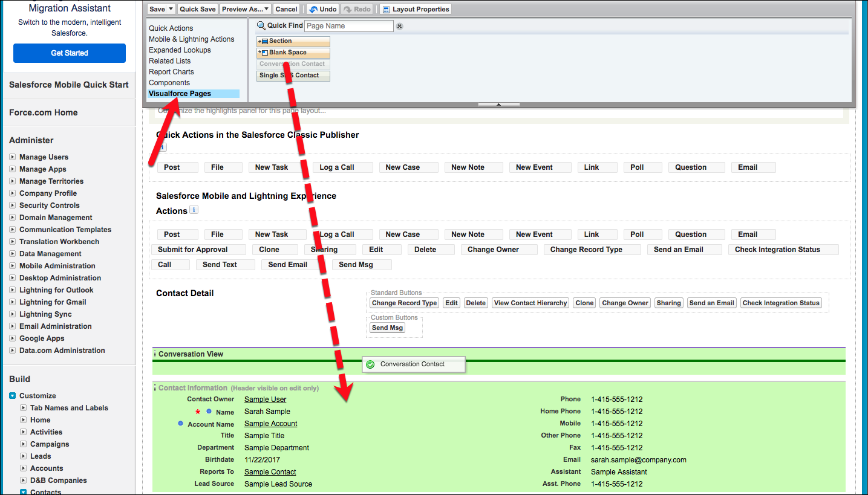Image resolution: width=868 pixels, height=495 pixels.
Task: Click the Undo arrow icon
Action: tap(313, 9)
